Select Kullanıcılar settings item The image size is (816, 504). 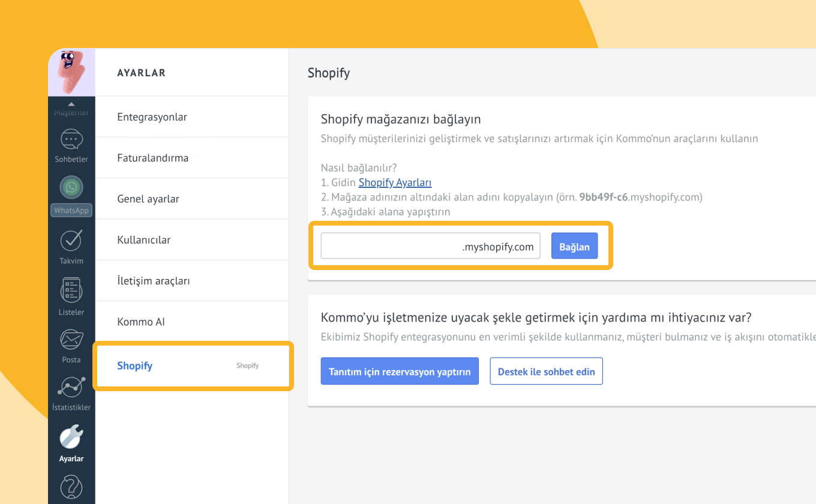(192, 239)
